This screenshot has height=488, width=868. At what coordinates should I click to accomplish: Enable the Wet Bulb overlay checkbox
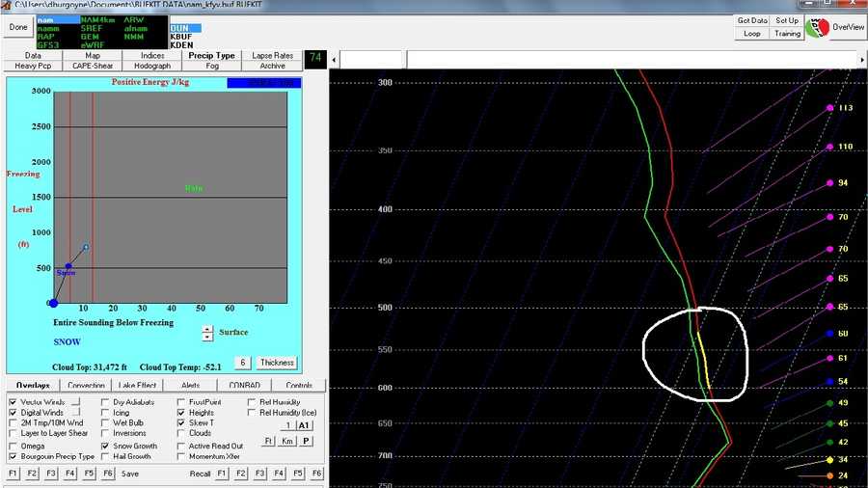pos(104,422)
